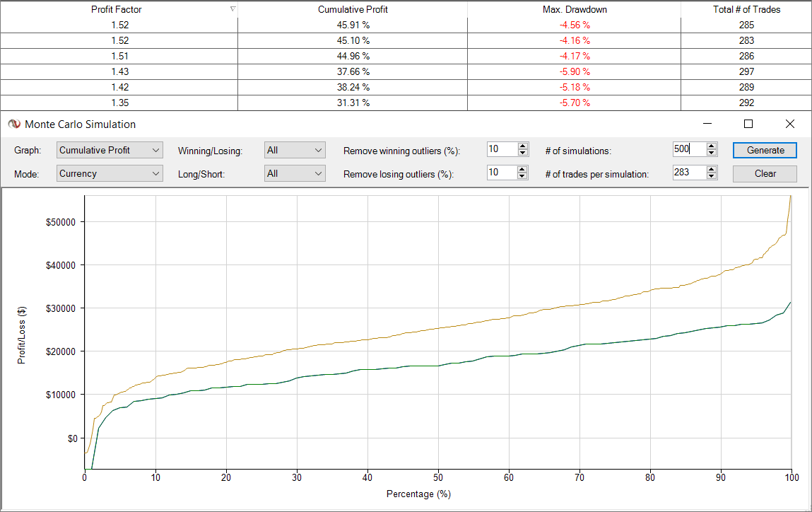
Task: Increase the number of simulations
Action: tap(712, 146)
